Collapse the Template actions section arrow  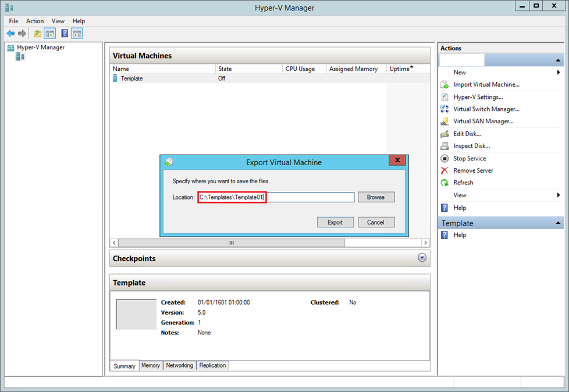(558, 223)
